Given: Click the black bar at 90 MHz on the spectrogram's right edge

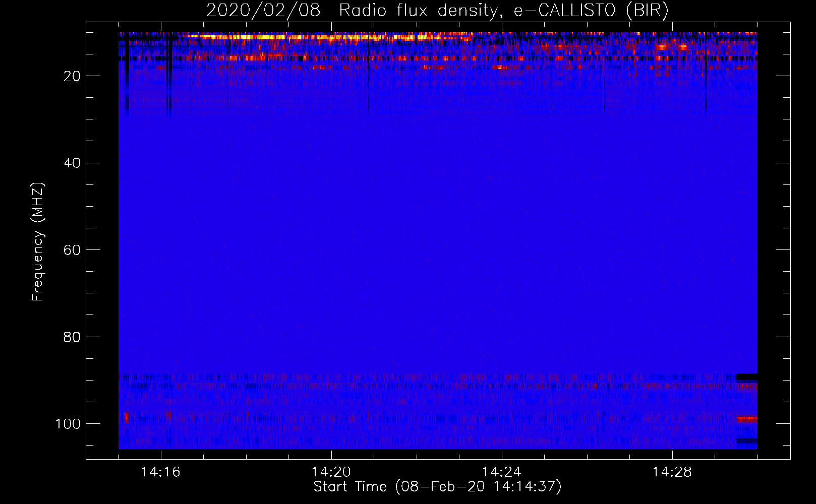Looking at the screenshot, I should pos(746,376).
